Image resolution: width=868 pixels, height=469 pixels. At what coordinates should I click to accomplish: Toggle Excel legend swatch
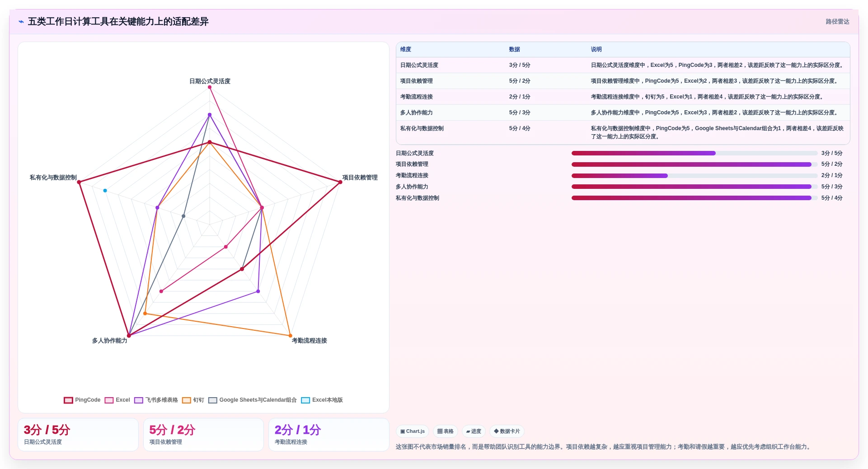pos(109,400)
